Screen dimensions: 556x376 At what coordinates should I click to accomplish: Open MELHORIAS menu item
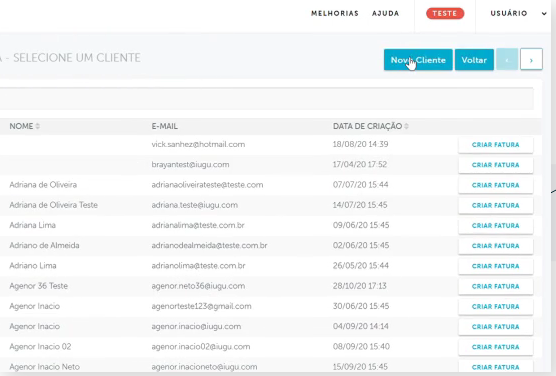(x=335, y=13)
